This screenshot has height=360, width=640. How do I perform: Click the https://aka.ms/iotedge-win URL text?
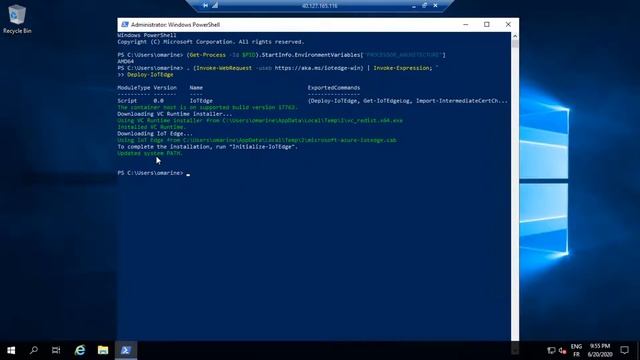tap(319, 68)
